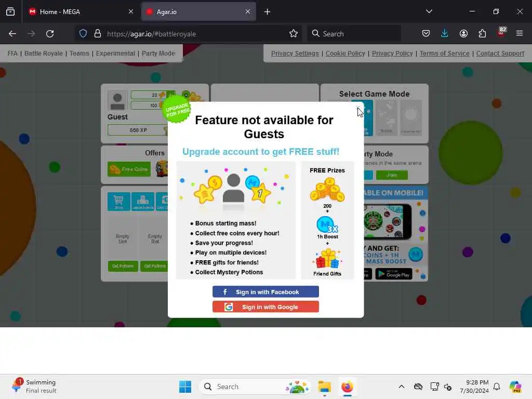Open notification bell in taskbar
The width and height of the screenshot is (532, 399).
tap(497, 387)
